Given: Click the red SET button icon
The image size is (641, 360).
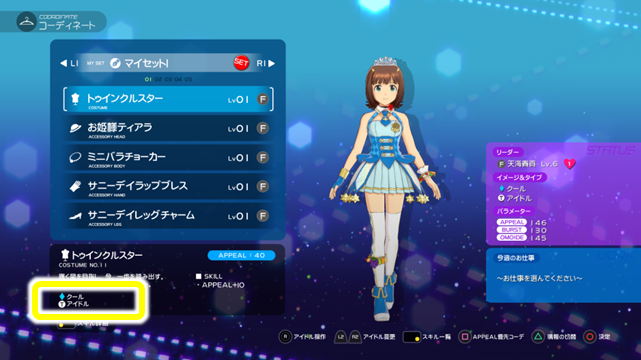Looking at the screenshot, I should tap(241, 63).
